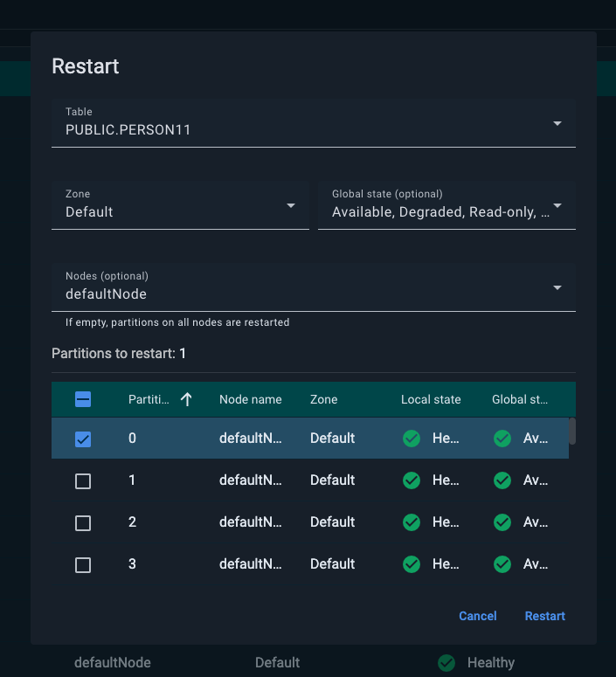
Task: Click the Default zone cell in row 3
Action: pyautogui.click(x=332, y=564)
